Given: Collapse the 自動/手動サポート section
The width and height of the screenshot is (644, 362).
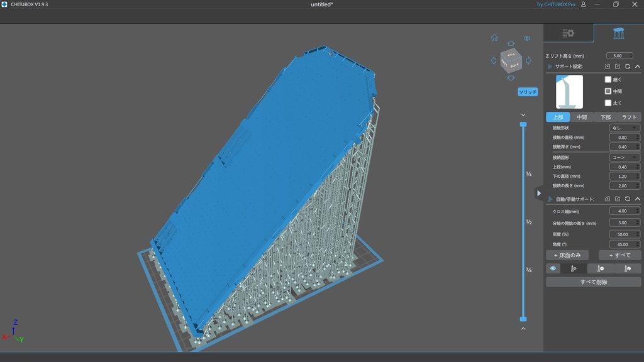Looking at the screenshot, I should point(638,199).
